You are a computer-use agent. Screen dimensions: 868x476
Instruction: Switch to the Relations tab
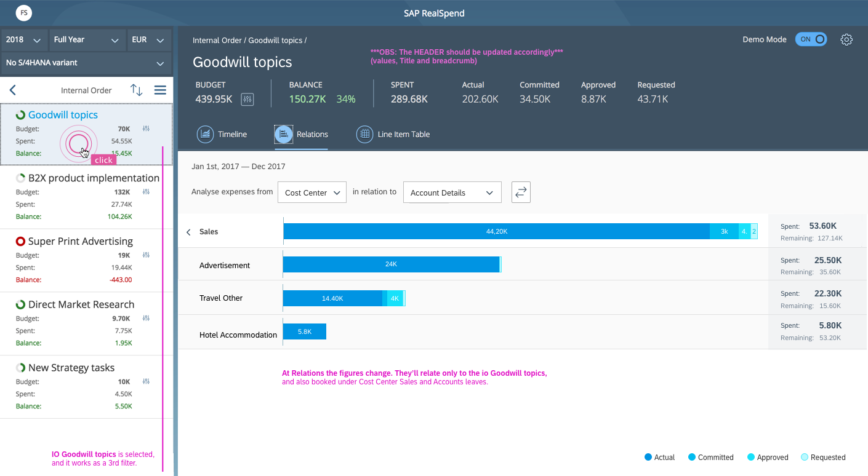(302, 134)
